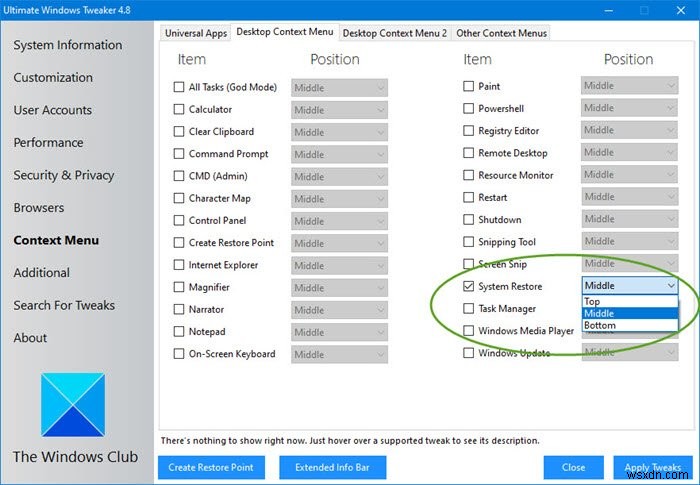Tick the Powershell checkbox

[x=468, y=108]
